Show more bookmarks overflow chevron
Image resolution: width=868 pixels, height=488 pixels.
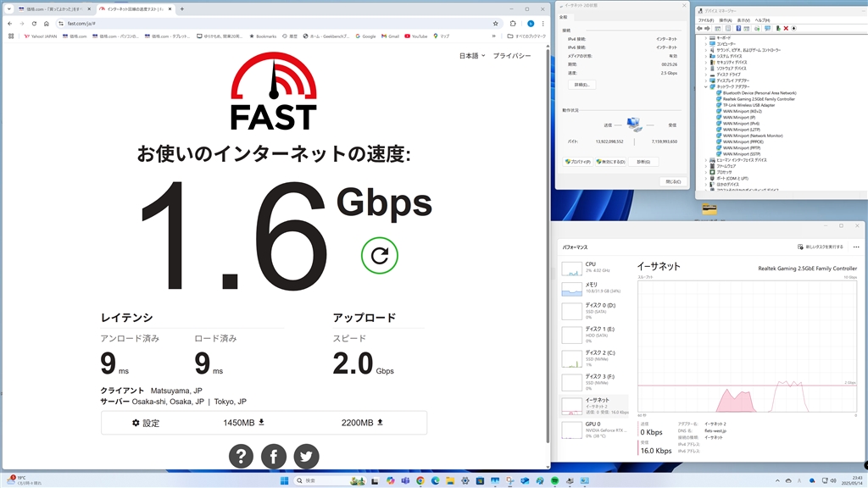[494, 36]
